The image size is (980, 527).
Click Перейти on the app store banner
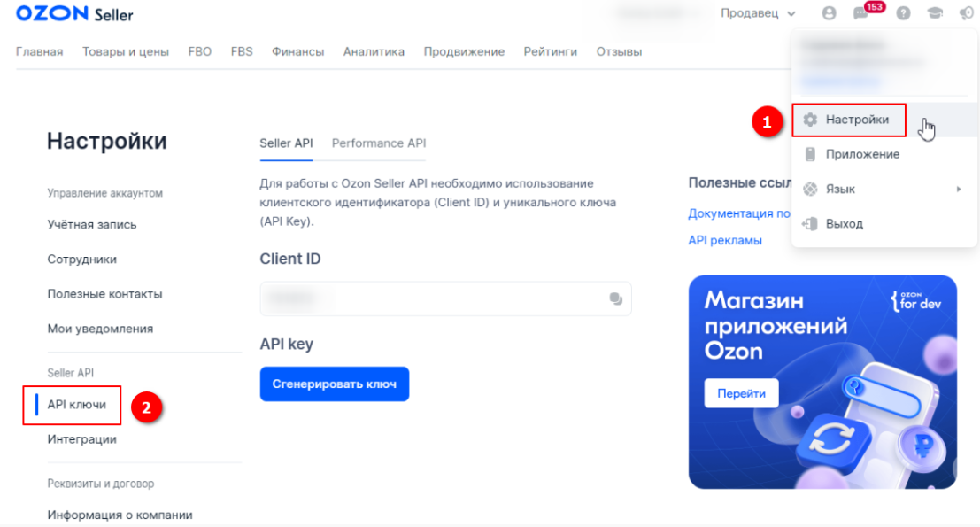click(x=741, y=393)
